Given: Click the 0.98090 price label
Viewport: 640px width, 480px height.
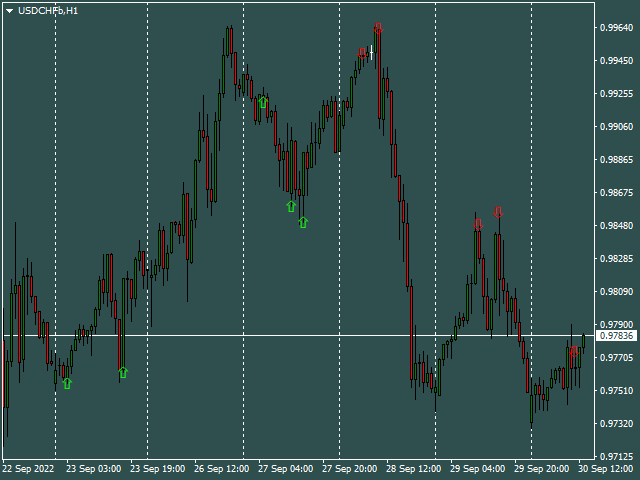Looking at the screenshot, I should pyautogui.click(x=616, y=292).
